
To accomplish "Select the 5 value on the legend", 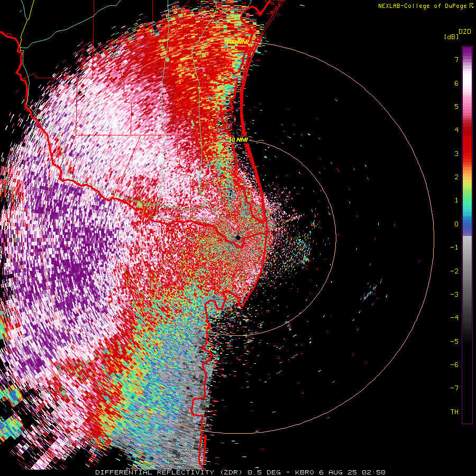I will pyautogui.click(x=456, y=106).
